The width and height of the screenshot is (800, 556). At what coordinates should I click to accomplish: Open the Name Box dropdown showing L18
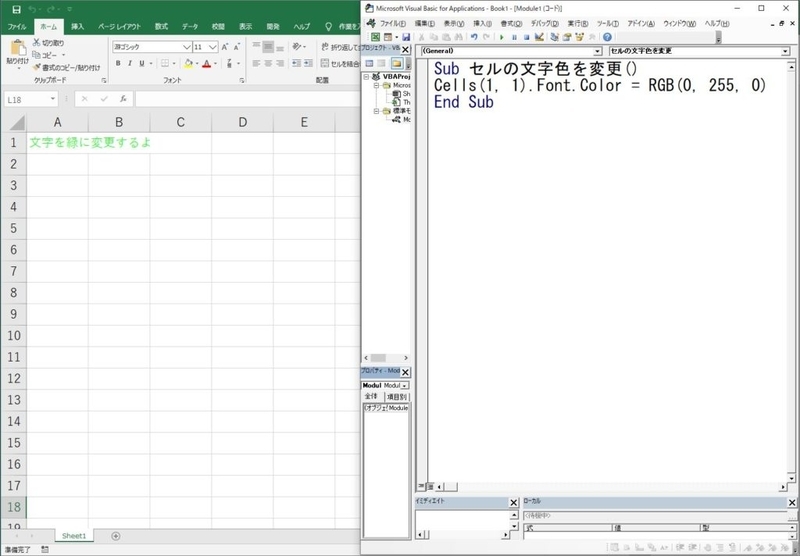pyautogui.click(x=53, y=99)
